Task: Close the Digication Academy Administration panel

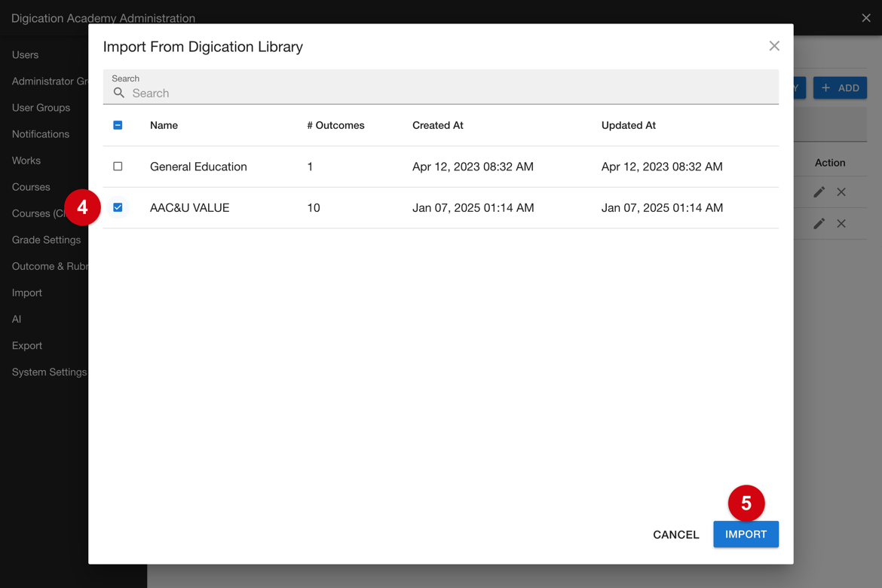Action: click(866, 18)
